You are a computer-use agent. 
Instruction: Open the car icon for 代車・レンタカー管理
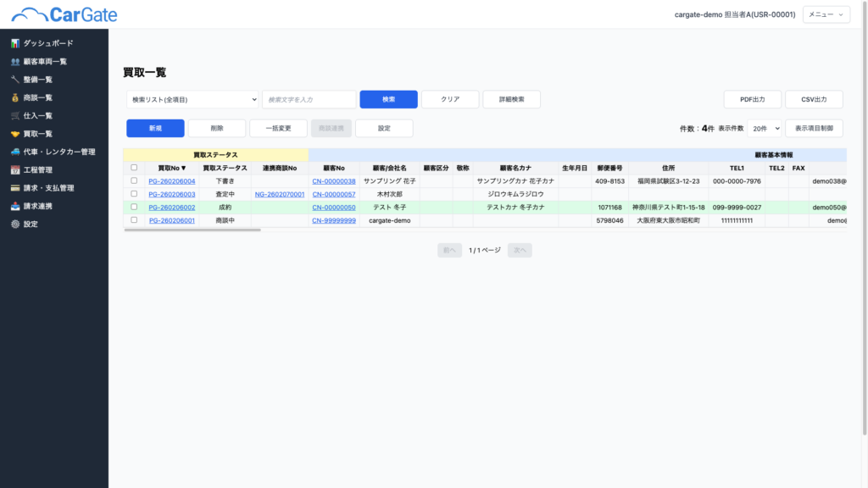[x=15, y=152]
